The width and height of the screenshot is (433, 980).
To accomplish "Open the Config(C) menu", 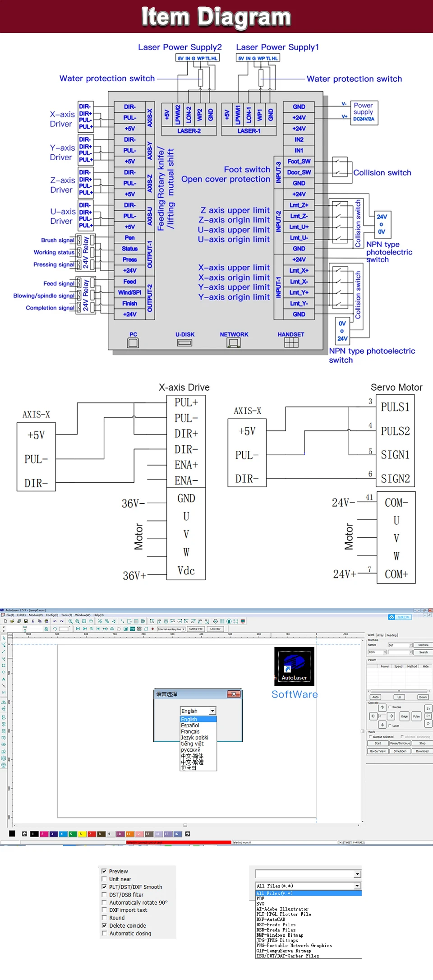I will 52,615.
